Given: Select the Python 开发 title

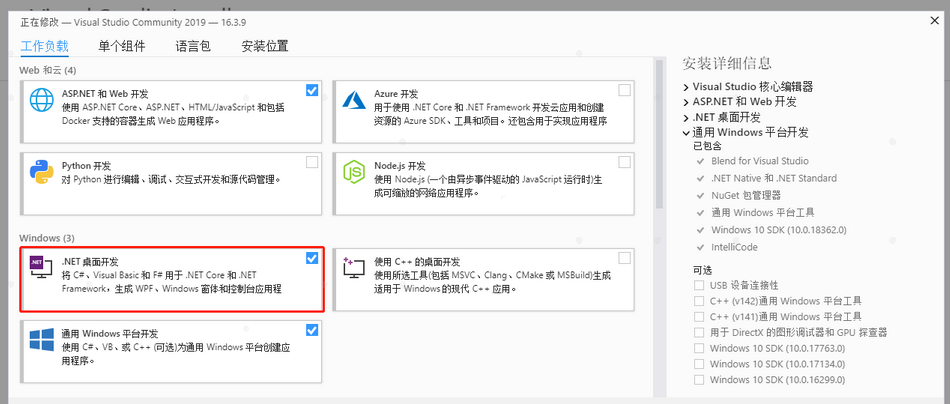Looking at the screenshot, I should click(x=86, y=165).
